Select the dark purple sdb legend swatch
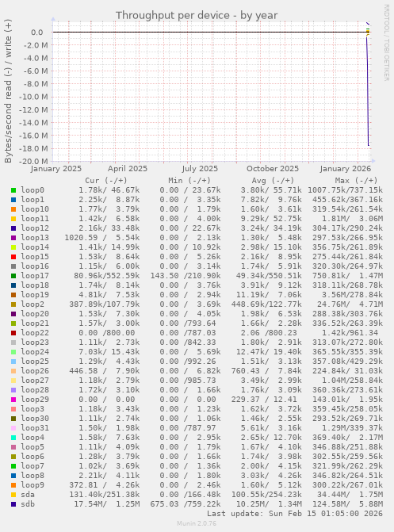The width and height of the screenshot is (394, 532). pos(13,504)
